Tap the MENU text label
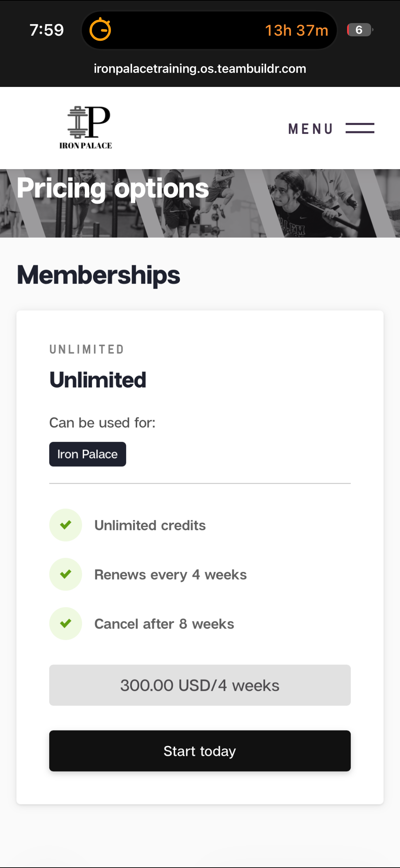 [x=310, y=129]
